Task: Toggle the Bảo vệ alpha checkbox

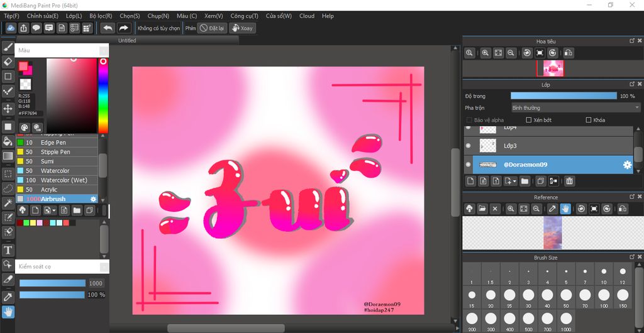Action: click(469, 120)
